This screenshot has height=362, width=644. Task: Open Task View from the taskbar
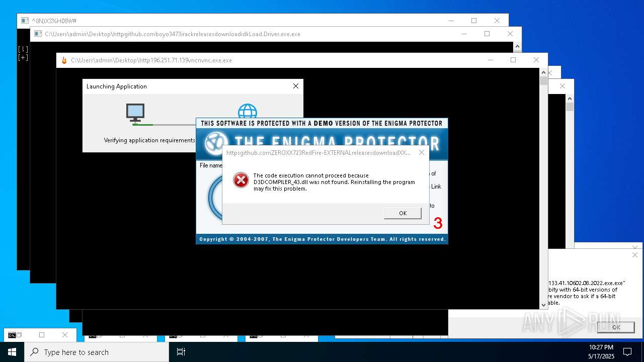[181, 352]
